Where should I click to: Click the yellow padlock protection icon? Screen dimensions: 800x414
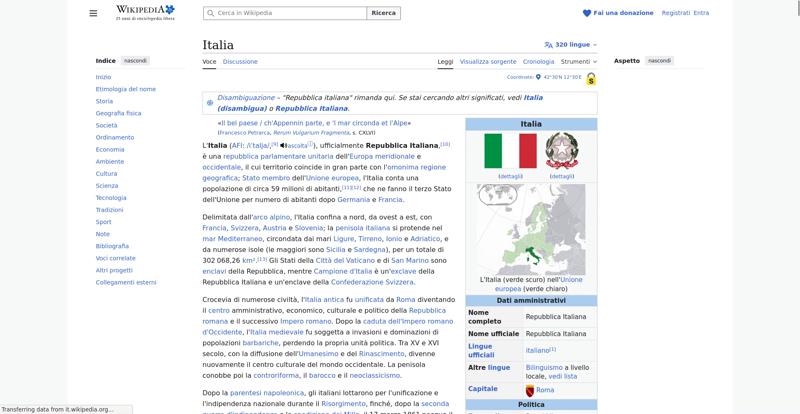(x=591, y=78)
